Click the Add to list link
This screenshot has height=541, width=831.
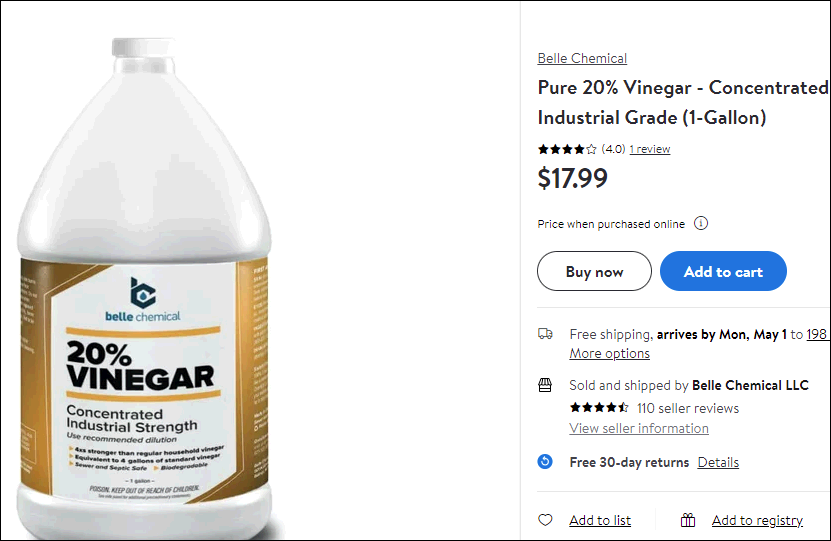(600, 520)
